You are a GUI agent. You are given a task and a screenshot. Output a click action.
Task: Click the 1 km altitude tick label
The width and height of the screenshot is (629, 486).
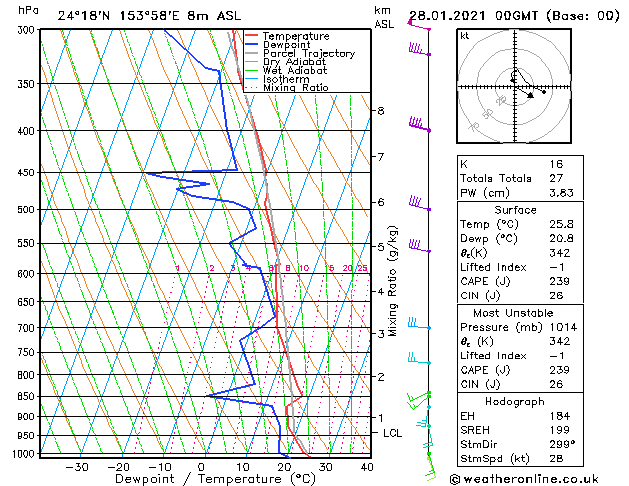pos(381,417)
